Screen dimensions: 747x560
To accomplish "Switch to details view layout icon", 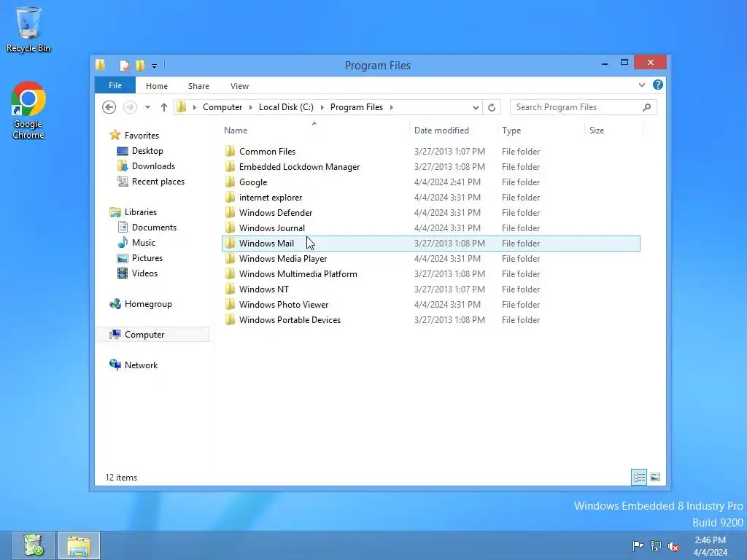I will [639, 477].
